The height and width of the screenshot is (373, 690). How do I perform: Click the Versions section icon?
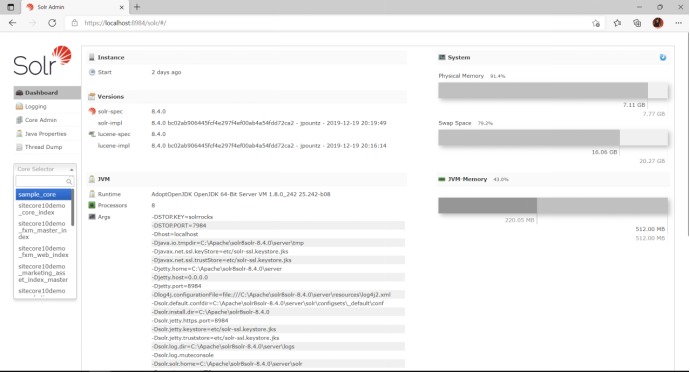pos(92,96)
